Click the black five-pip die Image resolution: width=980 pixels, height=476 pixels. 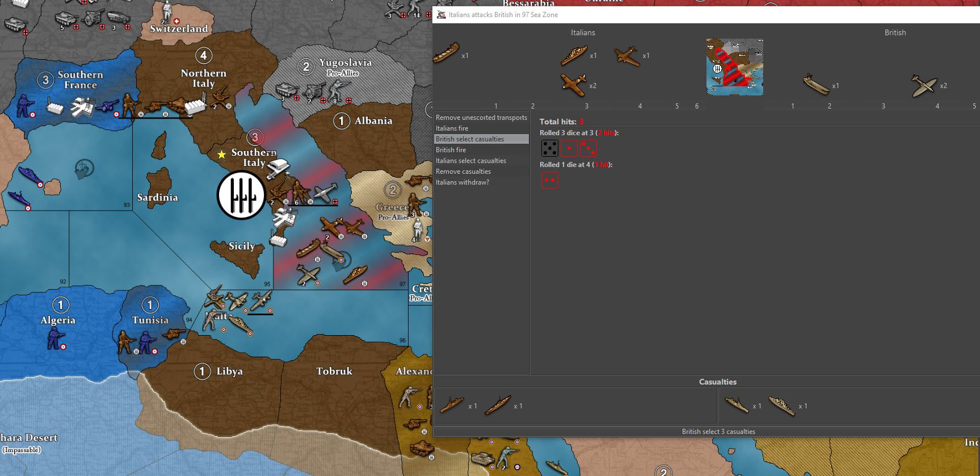pos(549,149)
